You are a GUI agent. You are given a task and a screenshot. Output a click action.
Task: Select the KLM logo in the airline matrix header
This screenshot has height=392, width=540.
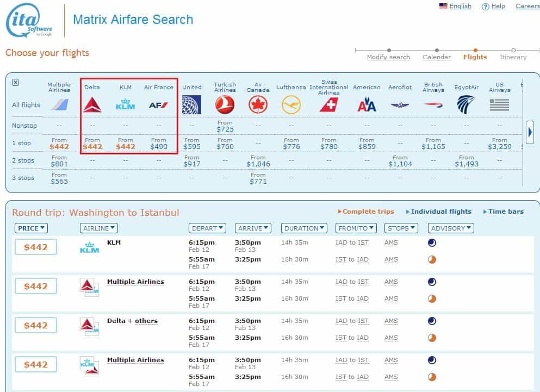point(126,104)
